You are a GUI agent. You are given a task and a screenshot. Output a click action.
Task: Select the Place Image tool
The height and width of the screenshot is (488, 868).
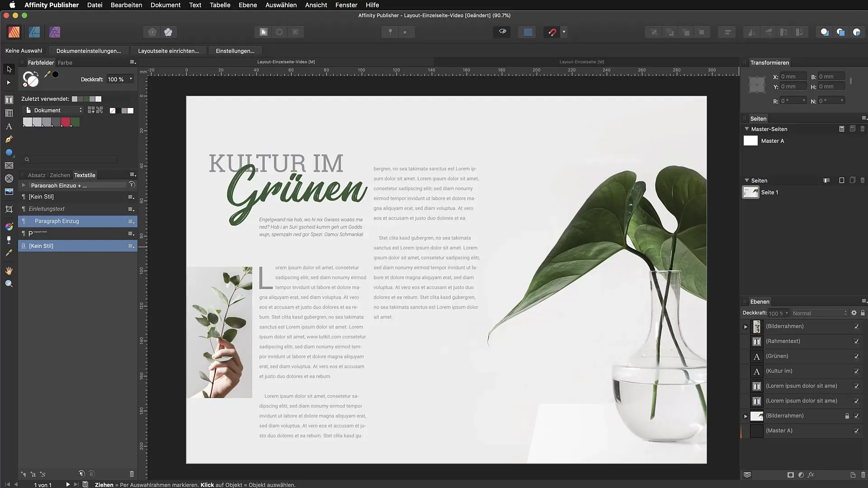(x=9, y=192)
